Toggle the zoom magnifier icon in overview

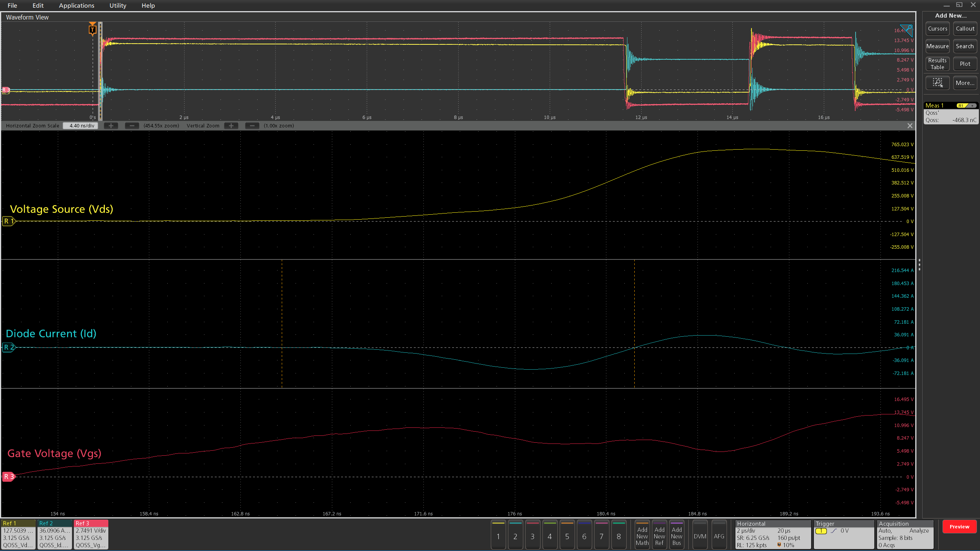(907, 30)
